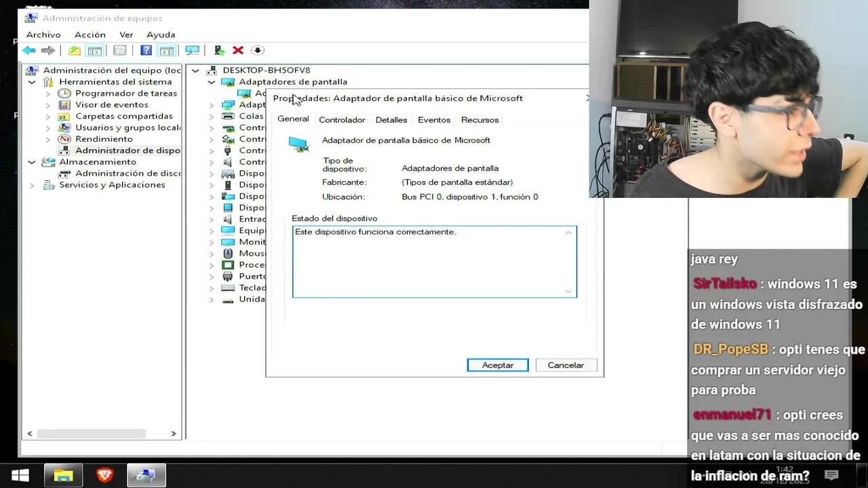Click the update driver icon with green arrow
The image size is (868, 488).
[219, 50]
